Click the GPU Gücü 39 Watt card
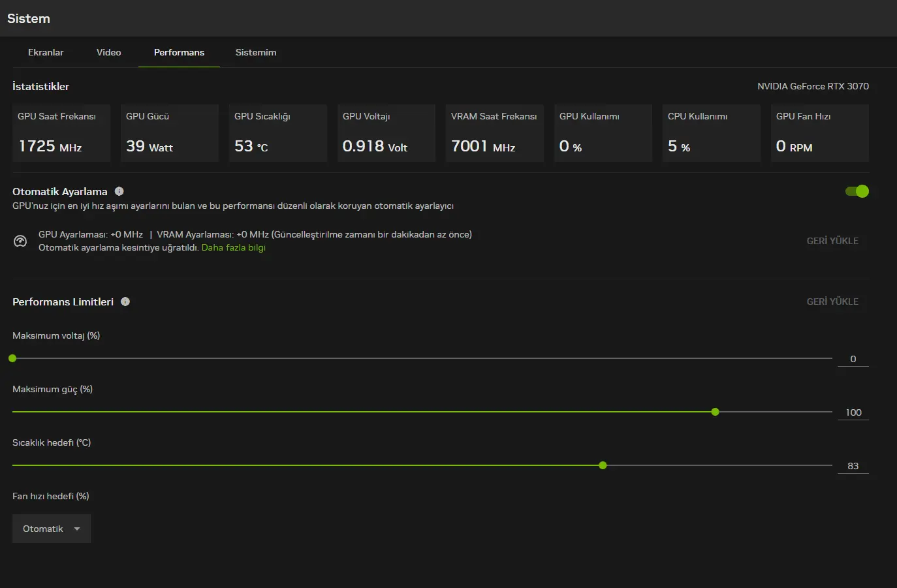The height and width of the screenshot is (588, 897). point(170,133)
